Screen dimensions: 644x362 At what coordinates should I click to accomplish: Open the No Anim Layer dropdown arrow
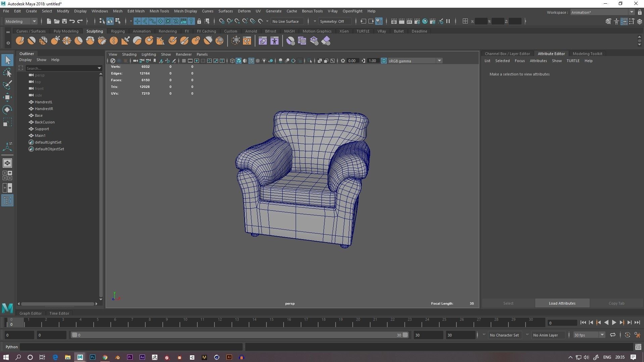point(527,335)
